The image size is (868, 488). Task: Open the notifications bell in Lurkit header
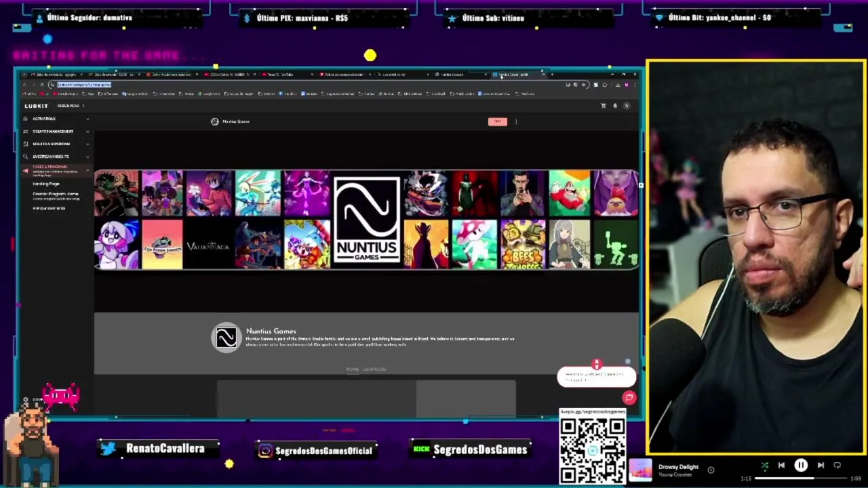[615, 106]
